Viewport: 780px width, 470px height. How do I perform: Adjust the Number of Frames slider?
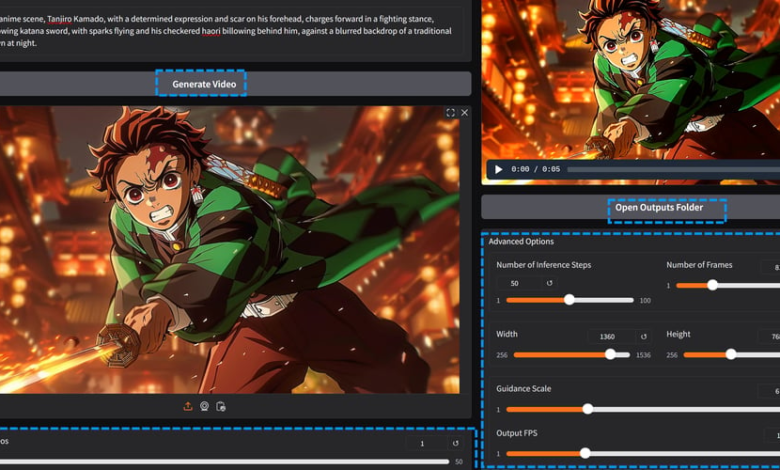[728, 285]
